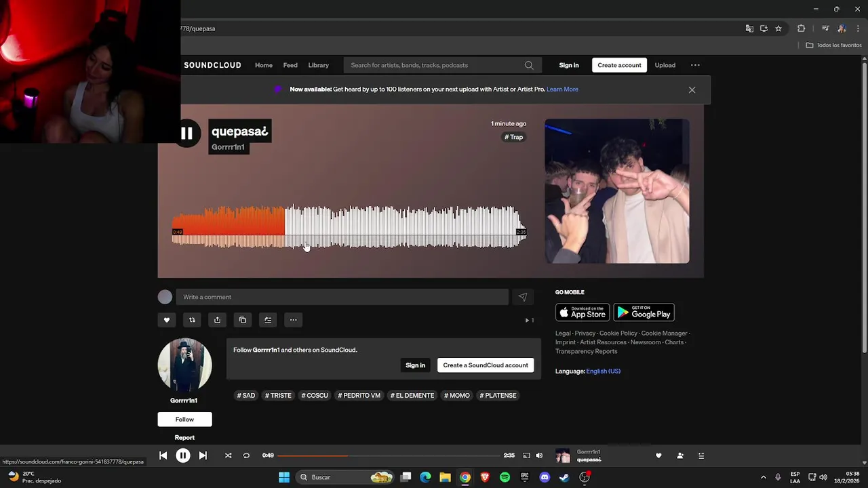Pause the track with the large pause button
The height and width of the screenshot is (488, 868).
click(186, 134)
